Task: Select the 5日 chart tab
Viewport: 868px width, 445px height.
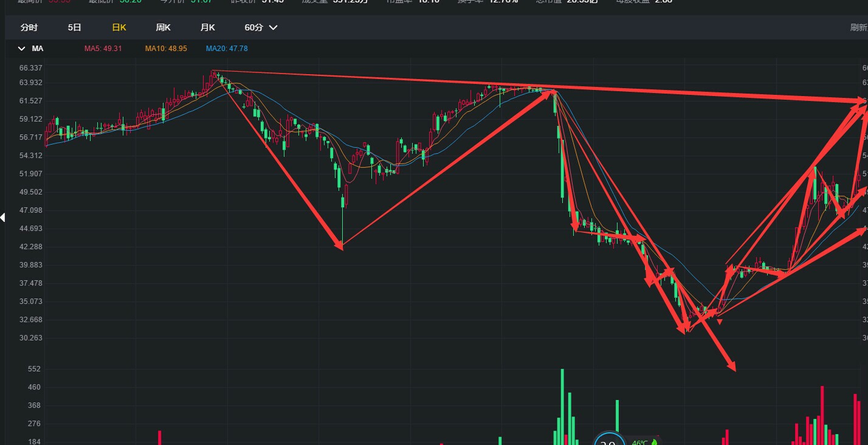Action: click(74, 28)
